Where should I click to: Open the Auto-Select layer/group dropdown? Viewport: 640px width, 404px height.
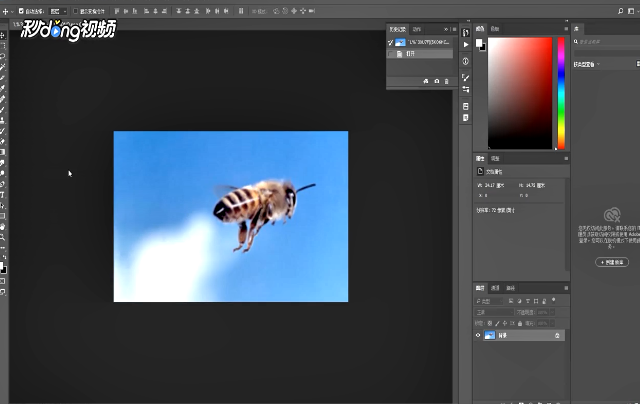point(58,11)
